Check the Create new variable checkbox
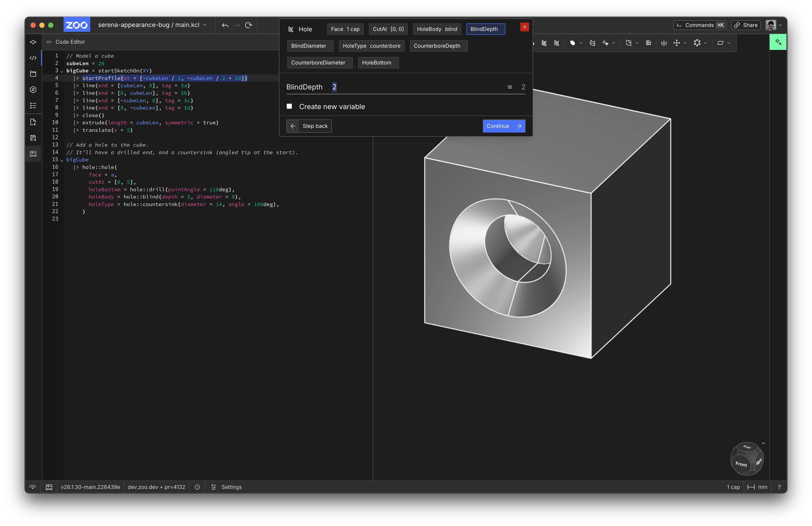The image size is (812, 526). [289, 106]
